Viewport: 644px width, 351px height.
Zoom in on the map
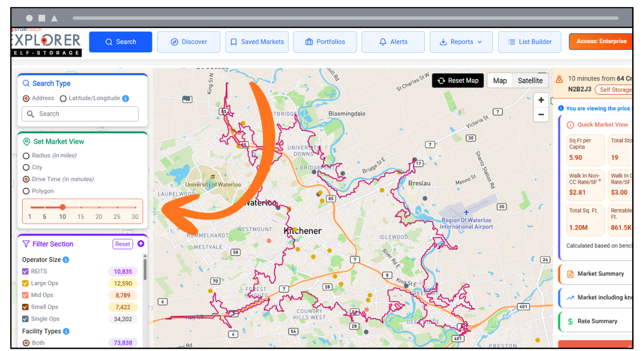[x=541, y=100]
